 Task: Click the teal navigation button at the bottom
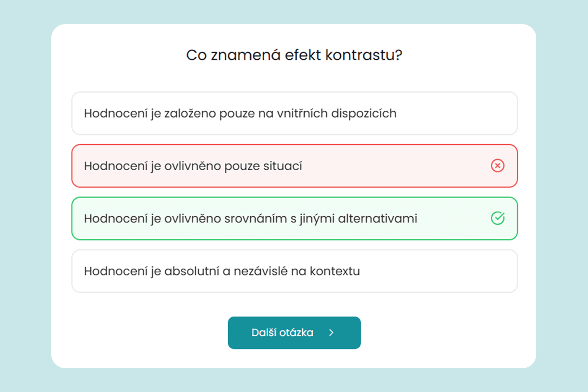[x=294, y=333]
